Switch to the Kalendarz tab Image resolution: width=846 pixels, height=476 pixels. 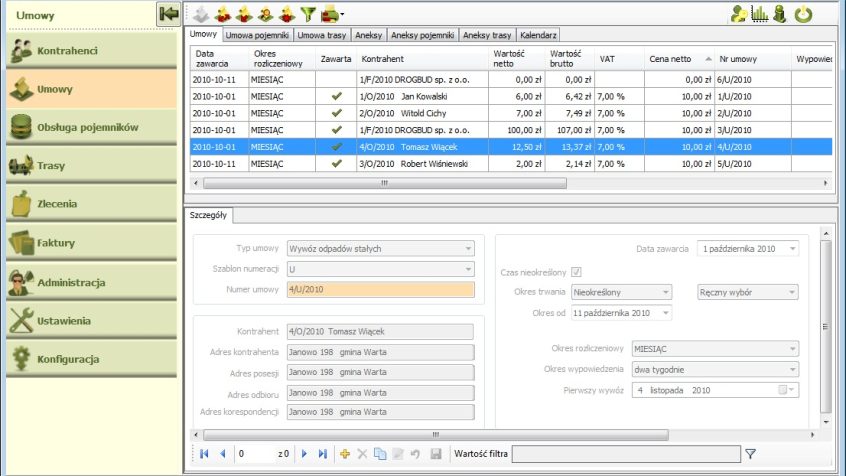point(538,35)
